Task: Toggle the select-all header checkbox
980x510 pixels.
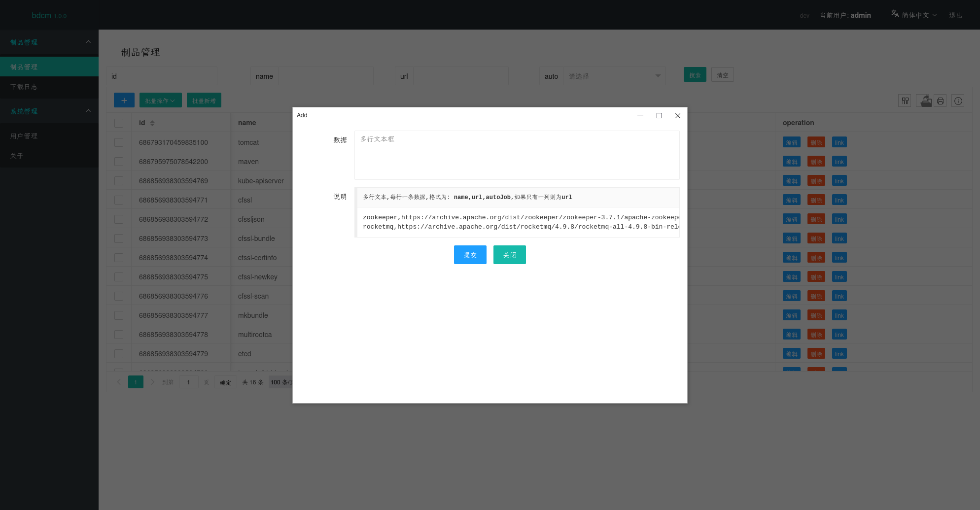Action: point(119,123)
